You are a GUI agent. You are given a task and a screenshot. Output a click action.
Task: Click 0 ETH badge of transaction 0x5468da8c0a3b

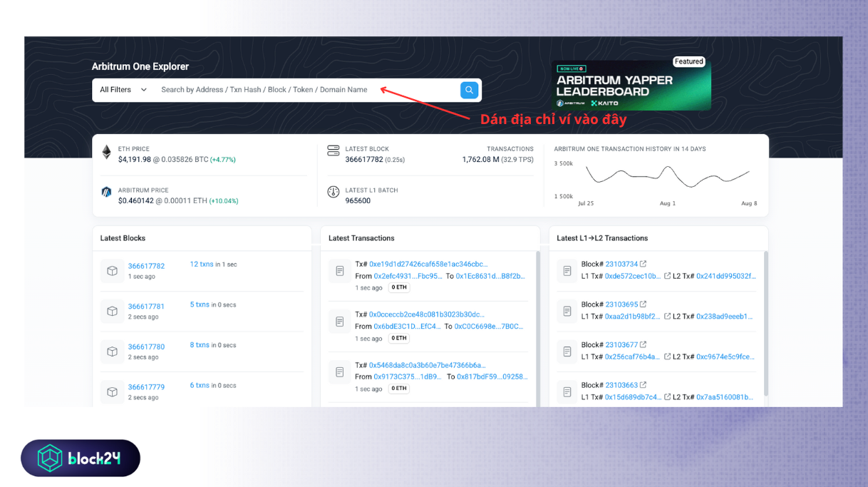pyautogui.click(x=399, y=389)
